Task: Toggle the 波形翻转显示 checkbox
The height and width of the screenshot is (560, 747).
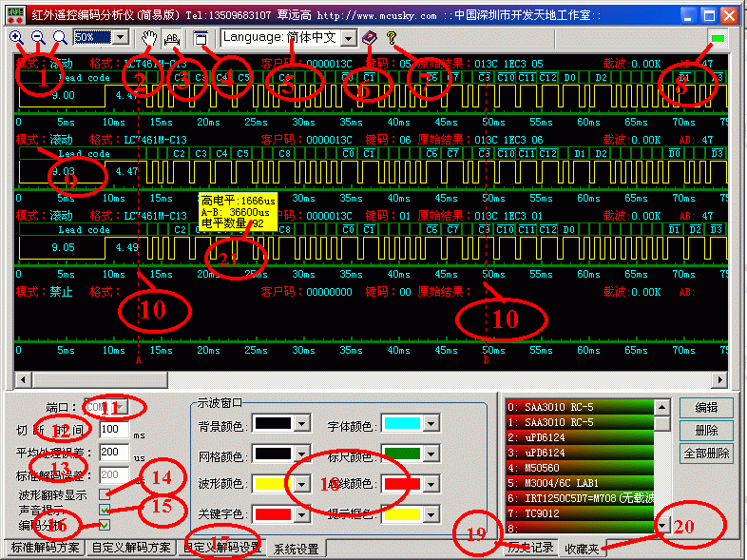Action: [105, 493]
